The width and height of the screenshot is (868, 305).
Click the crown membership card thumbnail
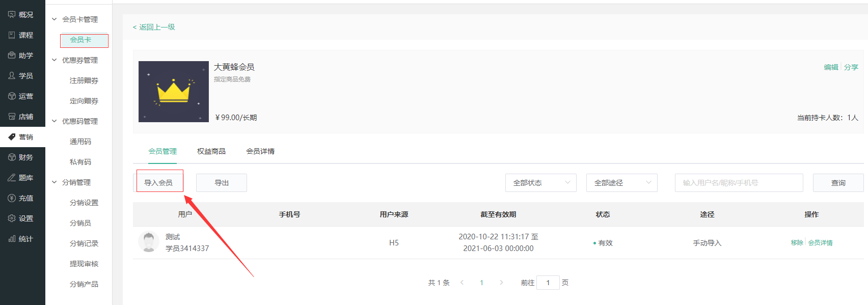(x=174, y=92)
